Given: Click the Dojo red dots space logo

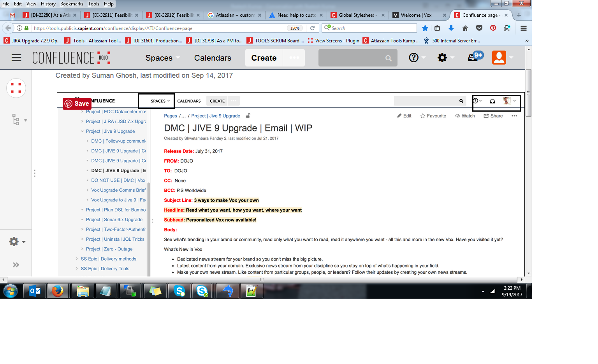Looking at the screenshot, I should click(x=16, y=88).
